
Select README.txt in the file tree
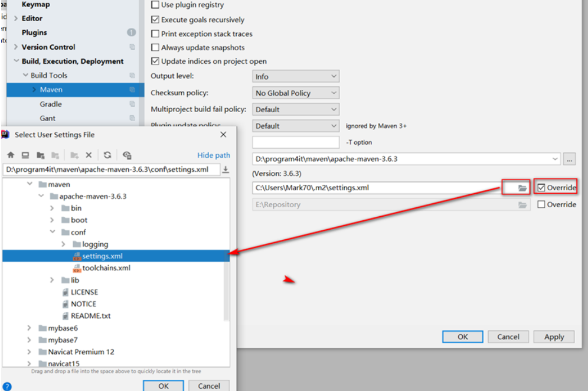90,316
